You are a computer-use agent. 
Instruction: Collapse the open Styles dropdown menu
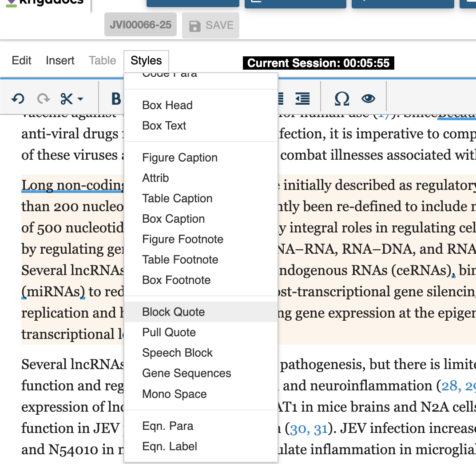(146, 61)
